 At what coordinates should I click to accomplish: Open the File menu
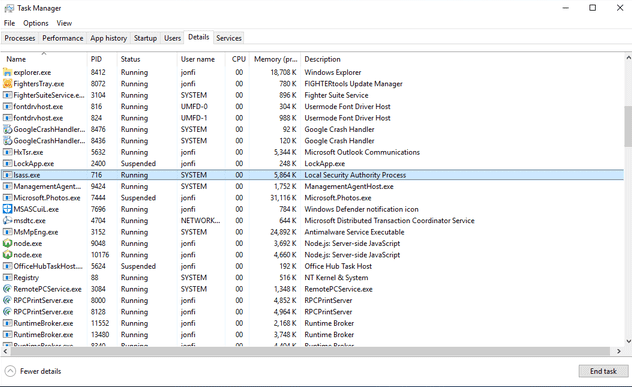tap(9, 23)
